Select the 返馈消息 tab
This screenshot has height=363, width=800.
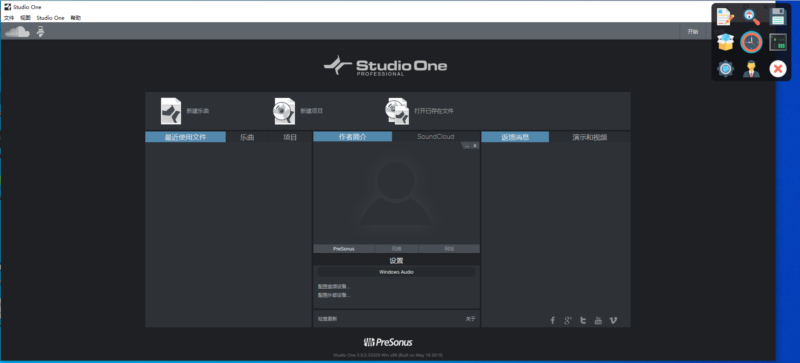click(515, 137)
